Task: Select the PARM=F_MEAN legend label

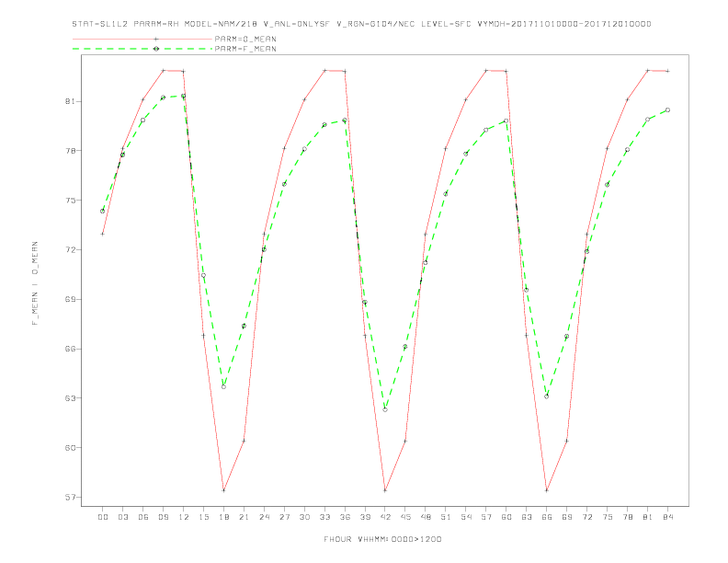Action: [245, 49]
